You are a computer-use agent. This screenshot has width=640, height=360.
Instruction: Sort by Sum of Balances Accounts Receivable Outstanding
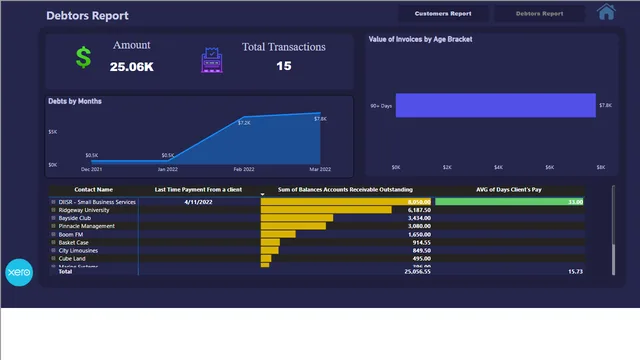click(345, 189)
